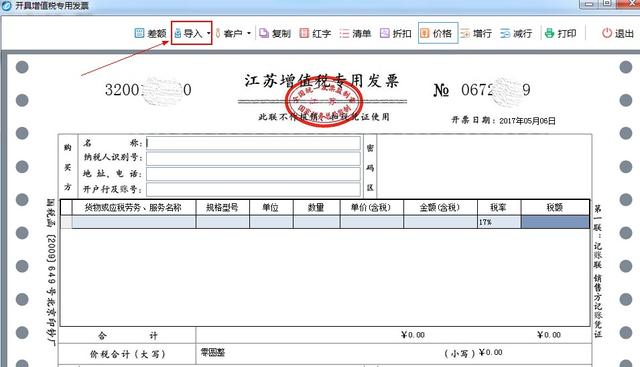
Task: Select the 17% tax rate cell
Action: 499,222
